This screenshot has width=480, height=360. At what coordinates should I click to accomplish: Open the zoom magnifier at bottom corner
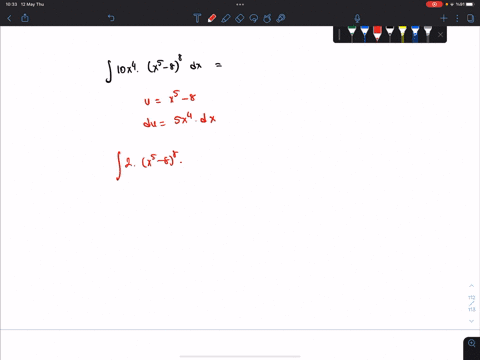(x=472, y=343)
